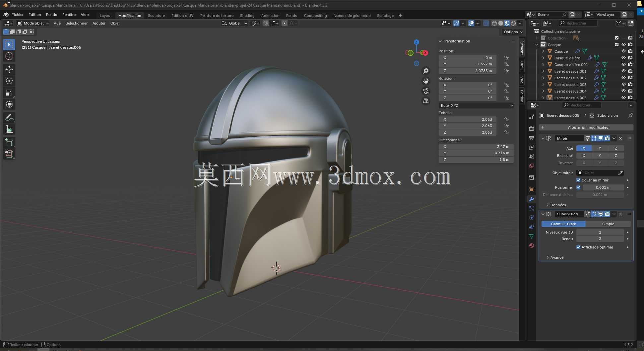Switch to Nœuds de géométrie workspace tab
644x351 pixels.
coord(352,16)
